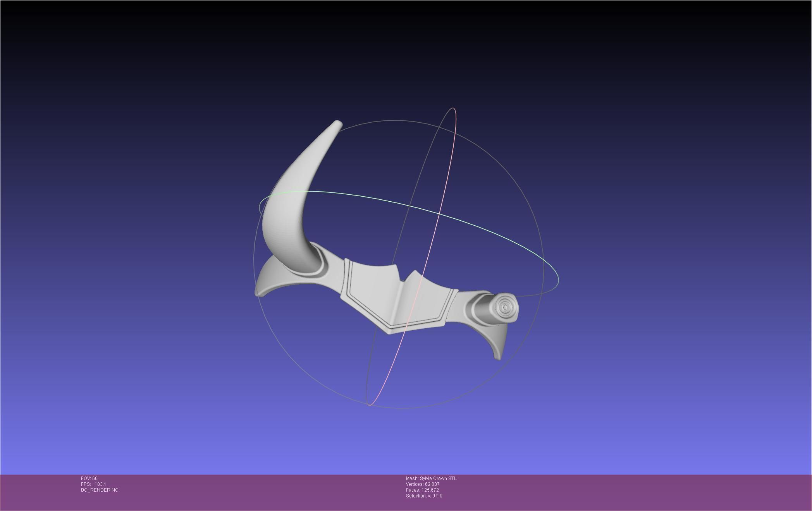Screen dimensions: 812x511
Task: Click the FOV: 60 readout
Action: tap(89, 478)
